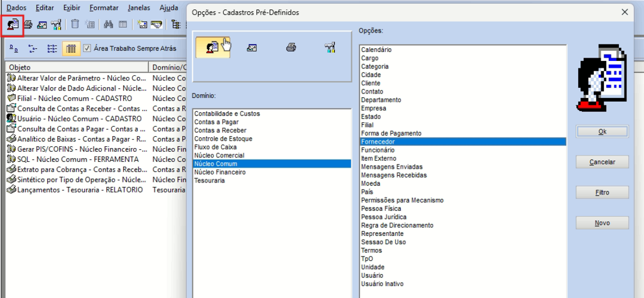Click the hierarchy tree icon in the main toolbar
This screenshot has height=298, width=644.
[x=176, y=24]
